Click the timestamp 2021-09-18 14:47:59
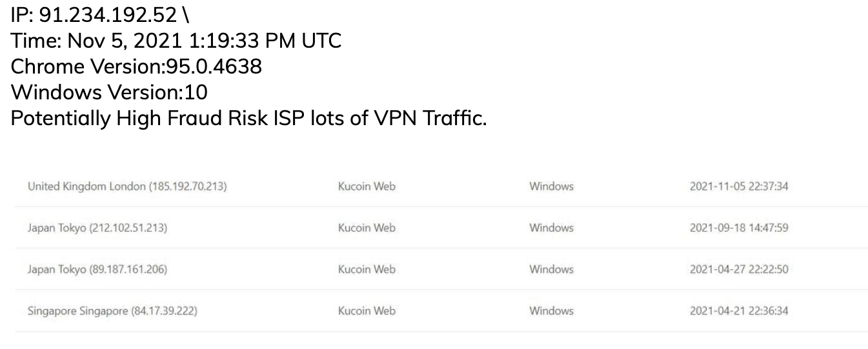868x349 pixels. (x=739, y=228)
